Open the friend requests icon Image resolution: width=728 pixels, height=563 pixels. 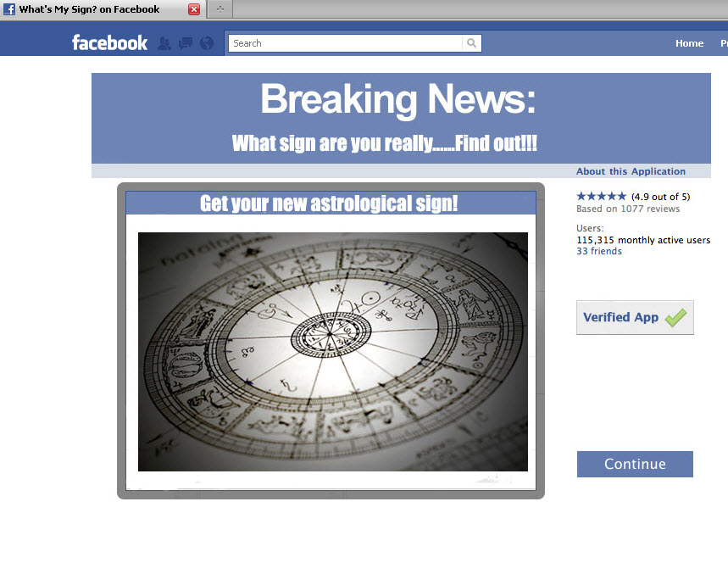click(164, 43)
